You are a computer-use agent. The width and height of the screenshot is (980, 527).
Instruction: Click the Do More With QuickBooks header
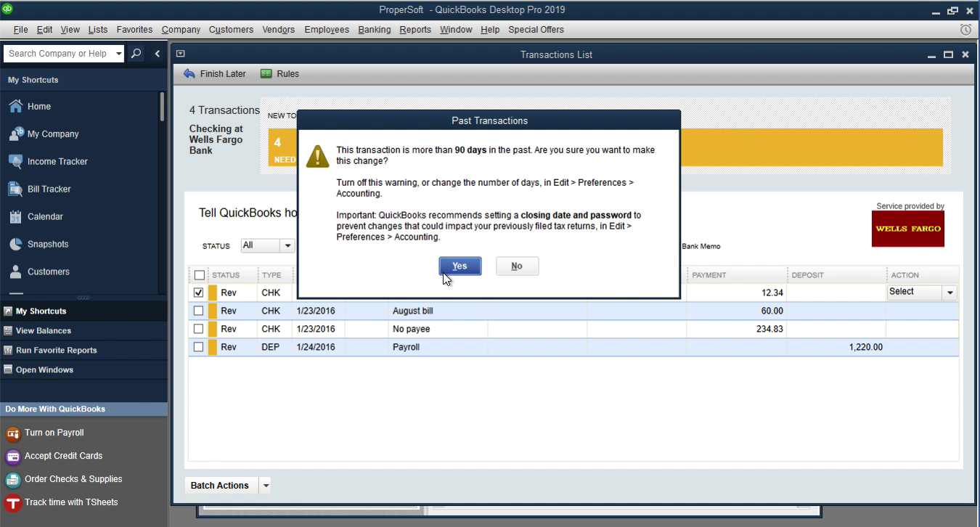pyautogui.click(x=83, y=409)
